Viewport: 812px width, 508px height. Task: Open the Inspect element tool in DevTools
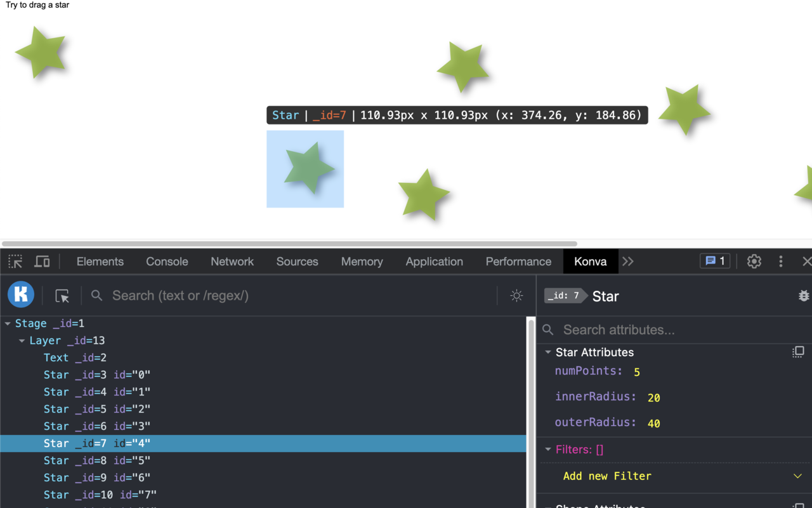[x=14, y=261]
